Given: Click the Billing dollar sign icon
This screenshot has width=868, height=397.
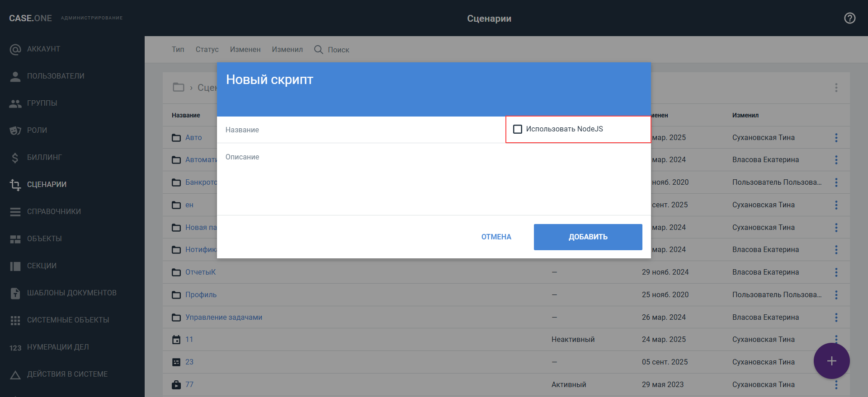Looking at the screenshot, I should pos(15,158).
